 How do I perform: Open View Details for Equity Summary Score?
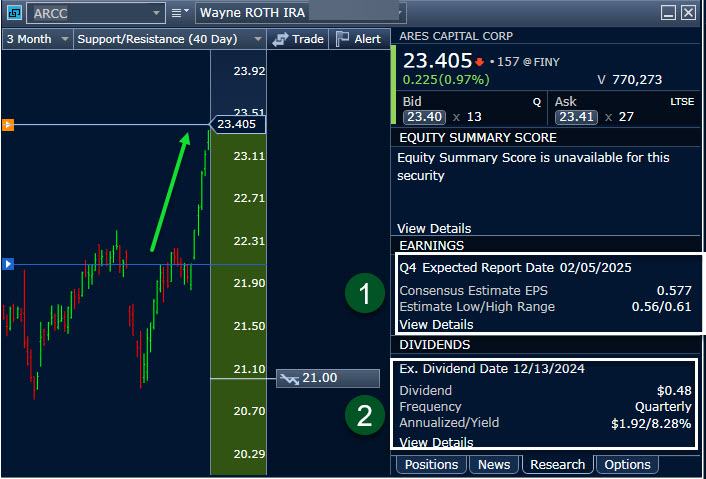pos(434,228)
